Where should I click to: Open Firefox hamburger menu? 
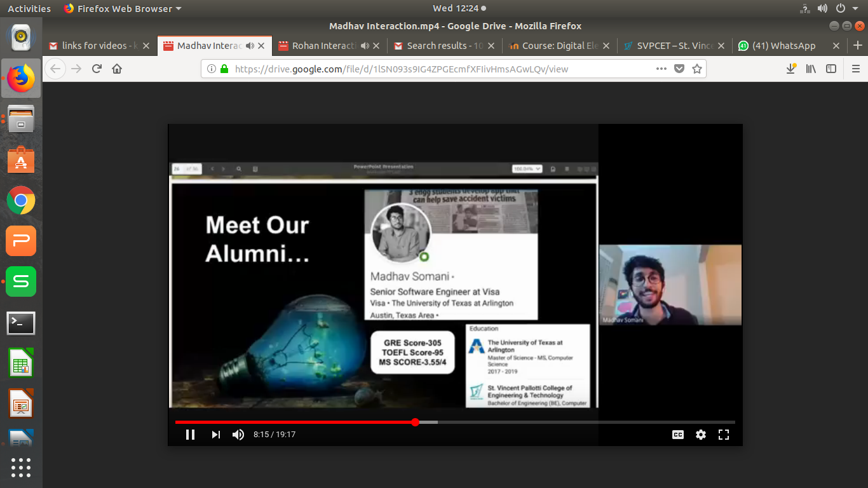[x=855, y=69]
